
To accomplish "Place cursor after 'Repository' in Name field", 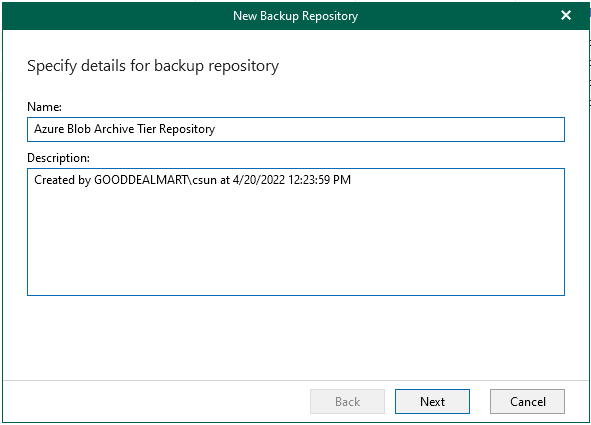I will pyautogui.click(x=216, y=129).
